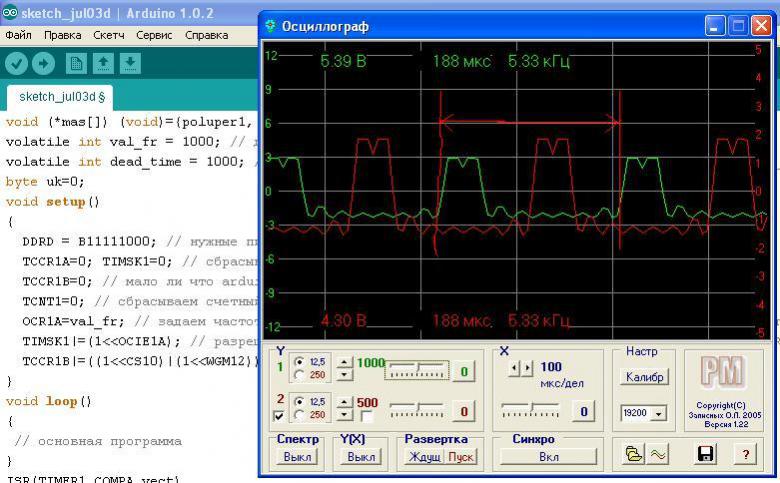This screenshot has height=483, width=780.
Task: Click the floppy disk save icon
Action: [x=705, y=454]
